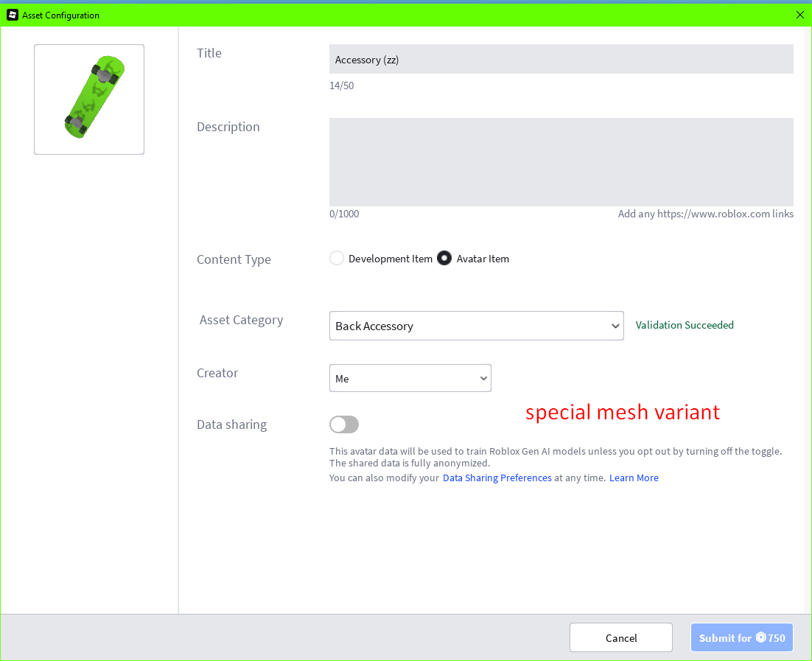812x661 pixels.
Task: Select the Avatar Item radio button
Action: tap(444, 258)
